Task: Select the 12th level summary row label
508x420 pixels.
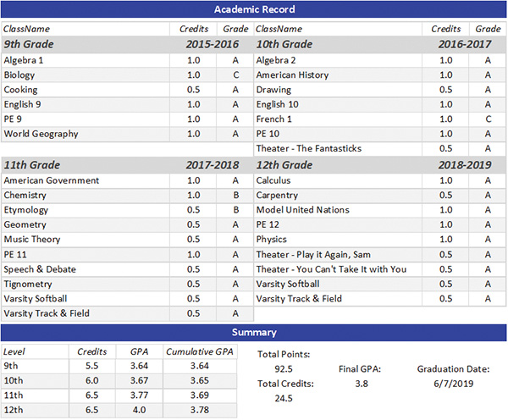Action: pyautogui.click(x=13, y=410)
